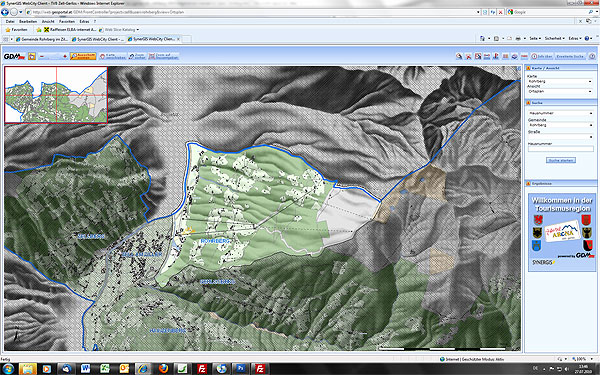Open the Hausnummer search type dropdown
600x375 pixels.
[x=561, y=113]
